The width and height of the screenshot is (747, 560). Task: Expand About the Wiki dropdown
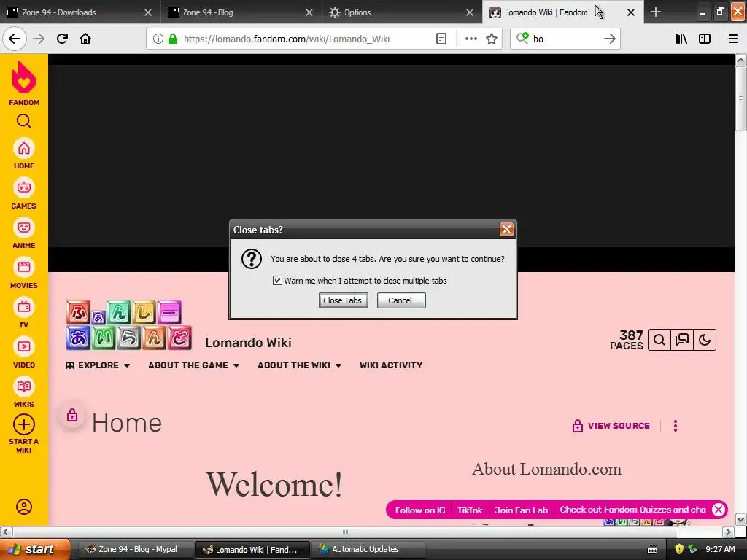[300, 365]
